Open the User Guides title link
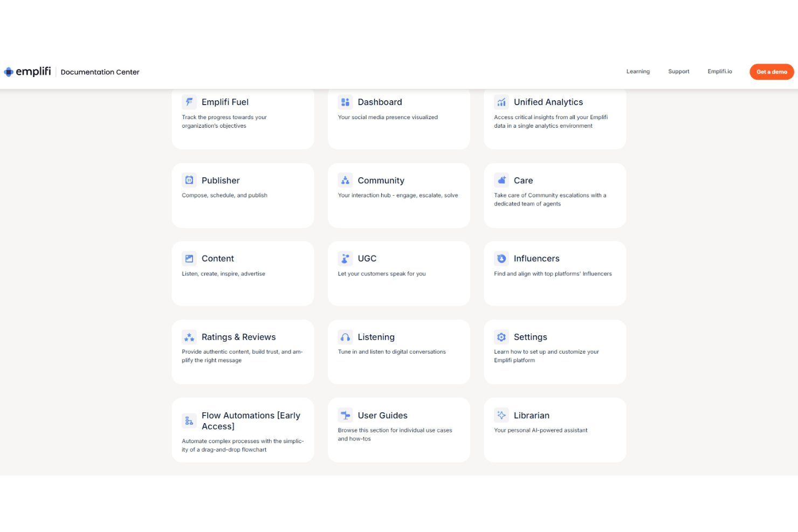Screen dimensions: 798x532 coord(382,416)
